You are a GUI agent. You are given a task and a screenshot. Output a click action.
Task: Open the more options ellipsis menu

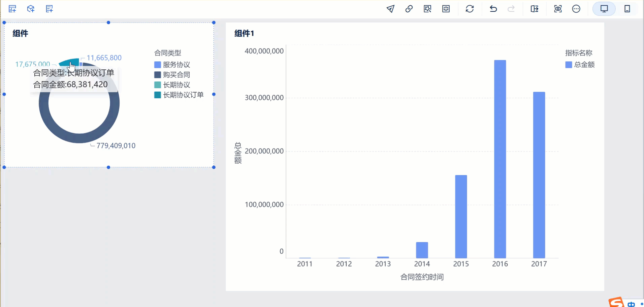pos(576,9)
